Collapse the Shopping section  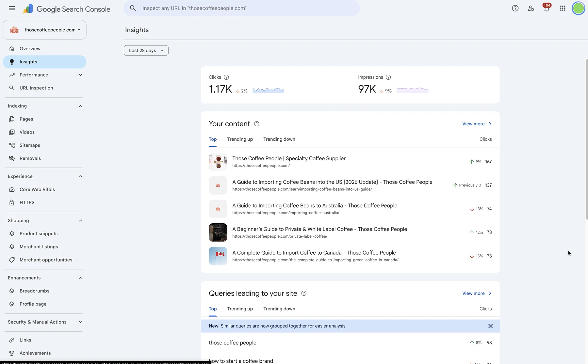[80, 221]
